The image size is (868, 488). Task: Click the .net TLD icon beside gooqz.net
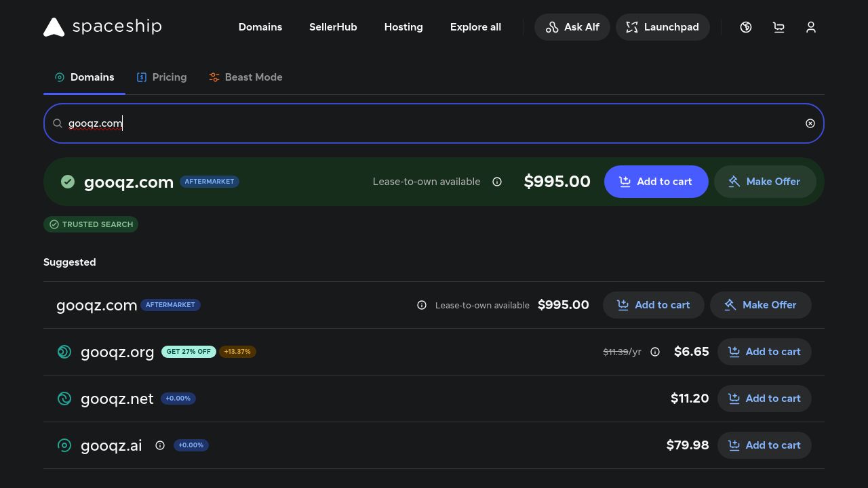click(x=64, y=399)
